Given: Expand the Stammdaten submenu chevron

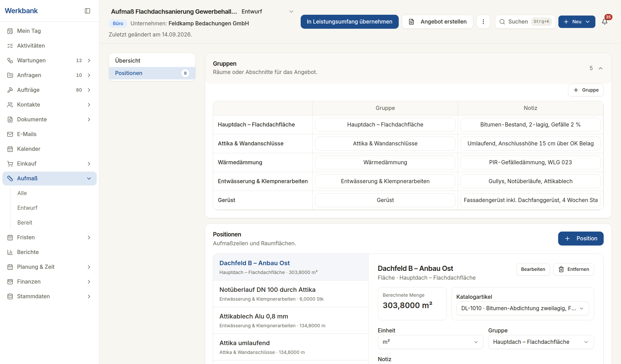Looking at the screenshot, I should (x=89, y=296).
